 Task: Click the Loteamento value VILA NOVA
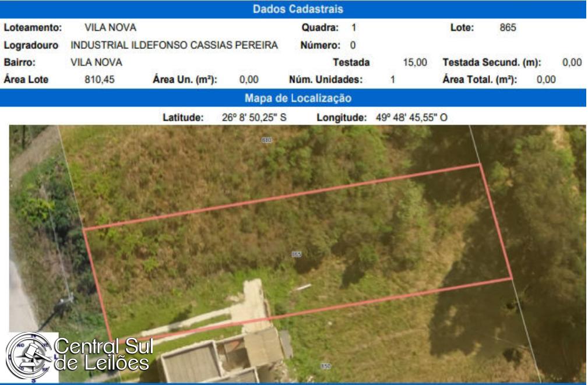[x=110, y=27]
